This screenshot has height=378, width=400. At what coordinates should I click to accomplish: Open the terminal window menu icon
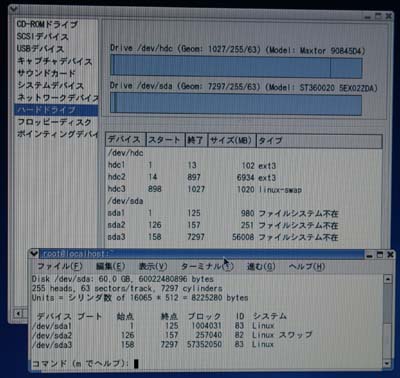pyautogui.click(x=34, y=254)
